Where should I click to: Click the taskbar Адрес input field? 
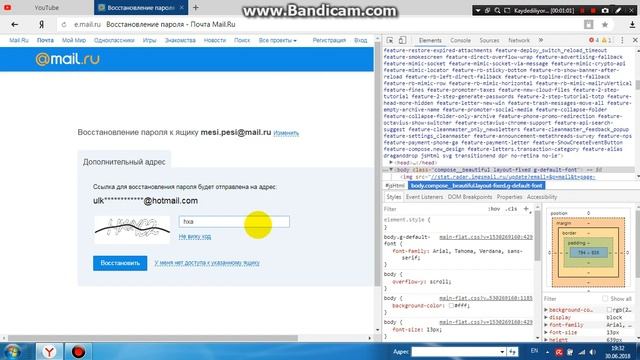pos(455,351)
